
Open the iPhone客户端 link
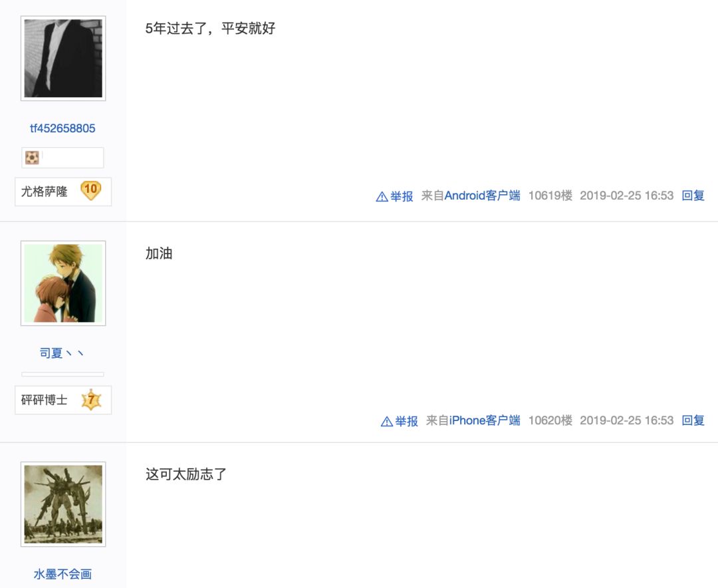(x=485, y=420)
